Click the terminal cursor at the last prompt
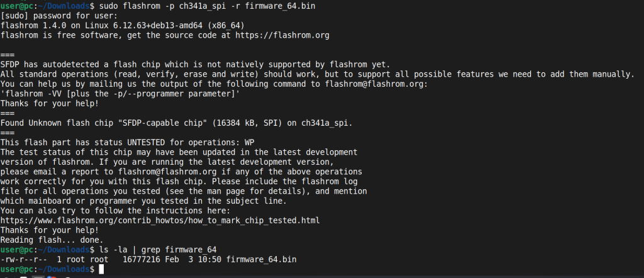Image resolution: width=644 pixels, height=278 pixels. click(101, 269)
